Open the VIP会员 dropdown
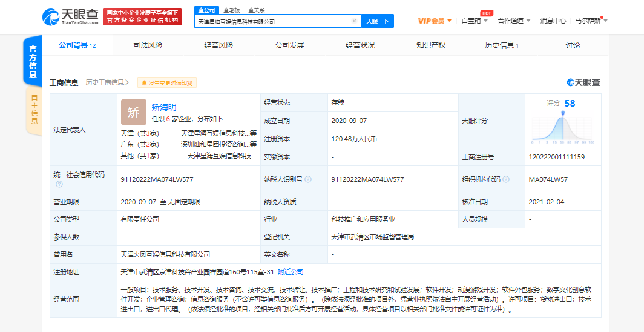This screenshot has width=644, height=332. [x=435, y=21]
